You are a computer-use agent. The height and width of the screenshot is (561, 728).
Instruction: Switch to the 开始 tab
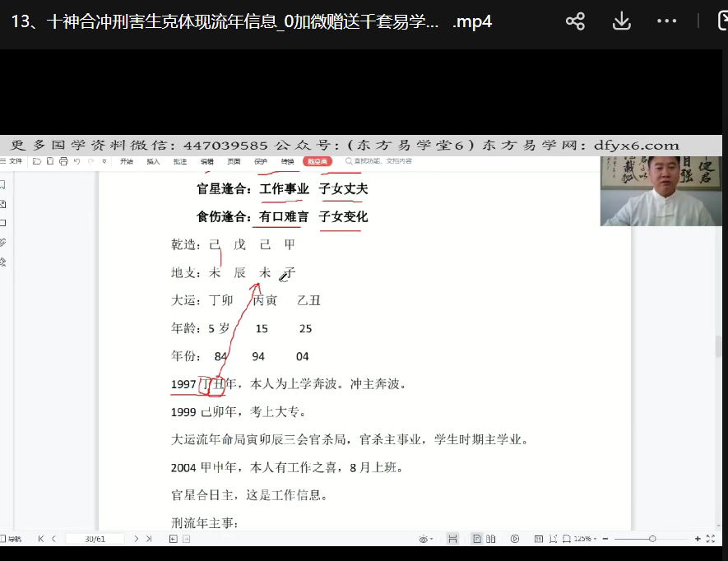[x=126, y=162]
